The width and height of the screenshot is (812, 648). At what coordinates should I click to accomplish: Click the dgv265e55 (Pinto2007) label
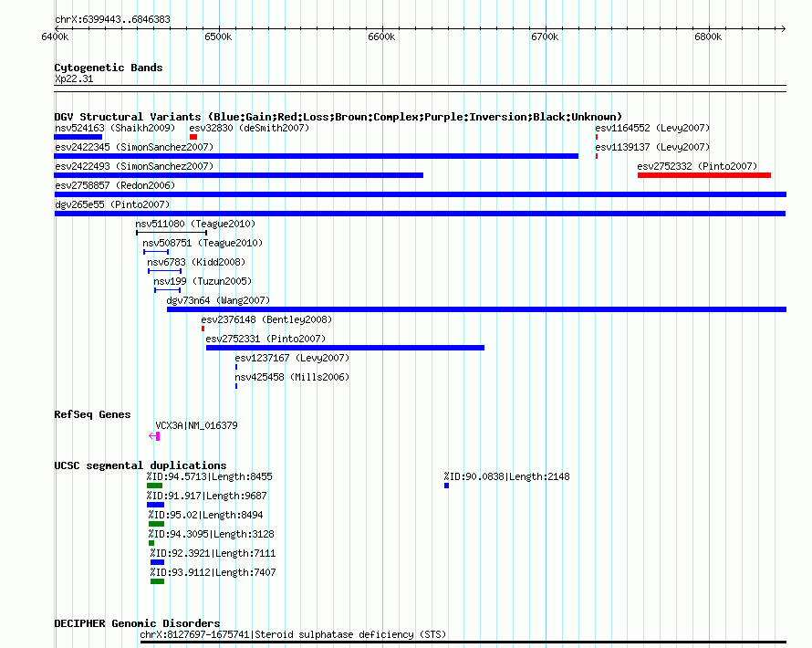click(112, 204)
